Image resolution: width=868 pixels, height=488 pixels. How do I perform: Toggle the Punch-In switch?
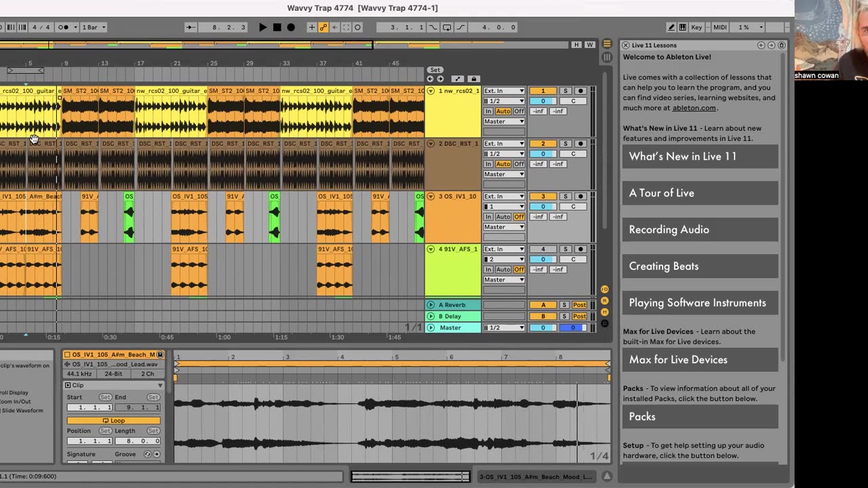(x=433, y=27)
